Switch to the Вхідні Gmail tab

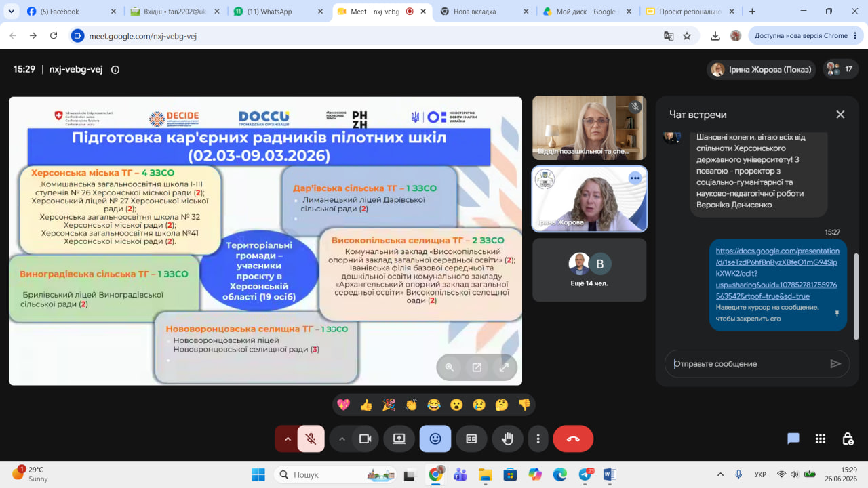[x=173, y=12]
